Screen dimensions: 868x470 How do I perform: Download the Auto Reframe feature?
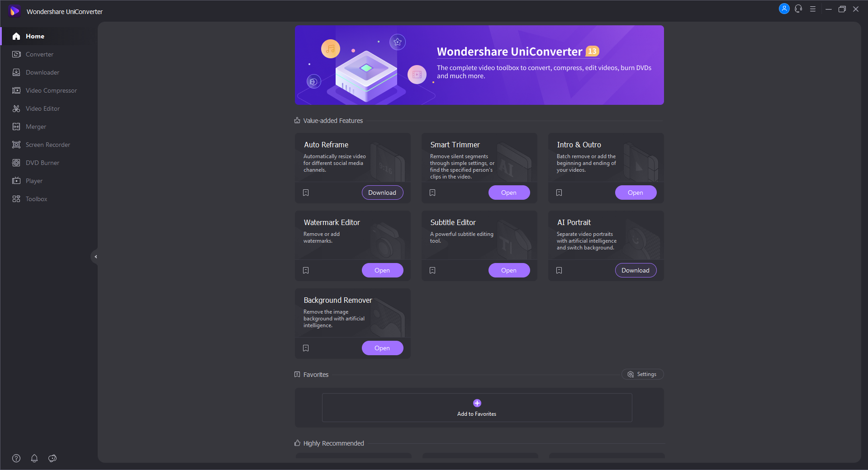point(382,193)
